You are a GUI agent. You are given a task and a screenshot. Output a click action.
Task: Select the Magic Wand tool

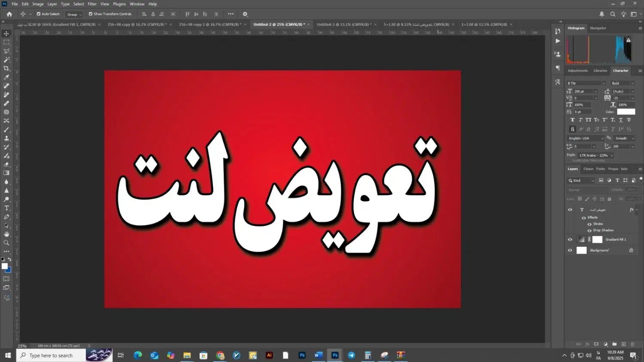pos(6,60)
